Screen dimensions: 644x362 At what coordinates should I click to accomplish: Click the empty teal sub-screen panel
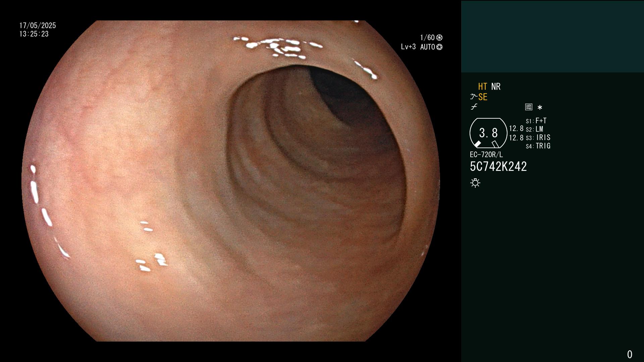[x=552, y=36]
